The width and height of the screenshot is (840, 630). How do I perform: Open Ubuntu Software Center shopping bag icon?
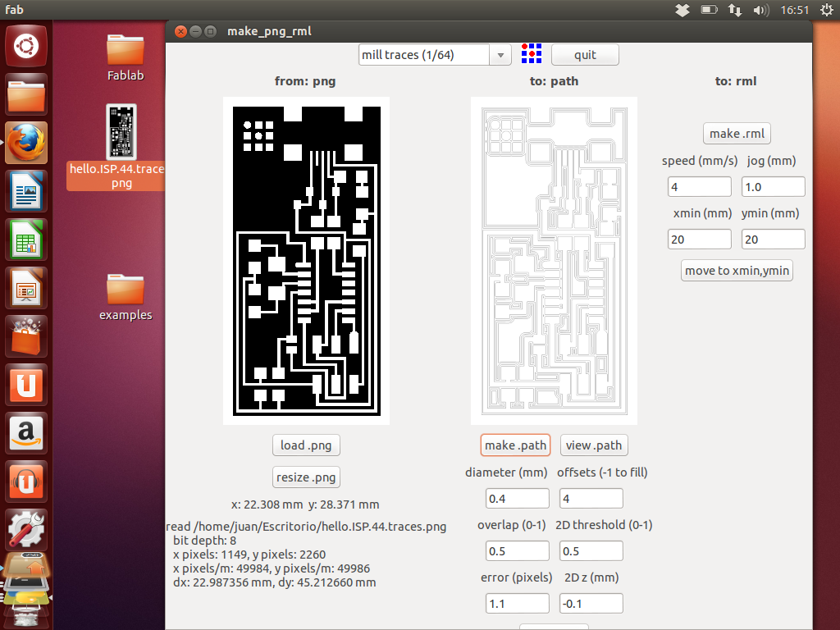tap(26, 336)
